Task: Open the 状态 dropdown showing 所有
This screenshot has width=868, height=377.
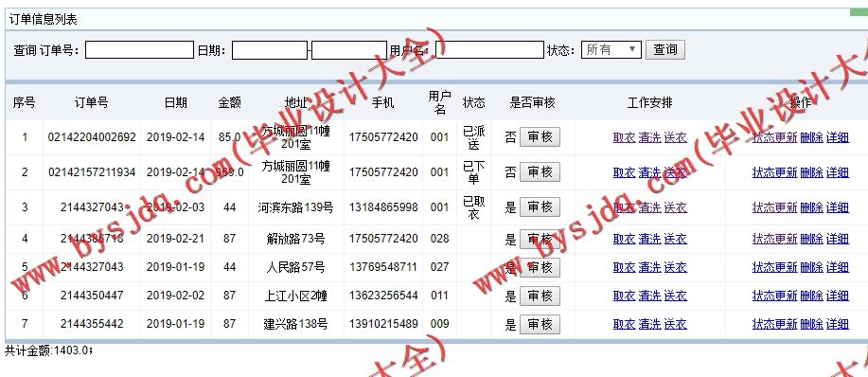Action: (611, 50)
